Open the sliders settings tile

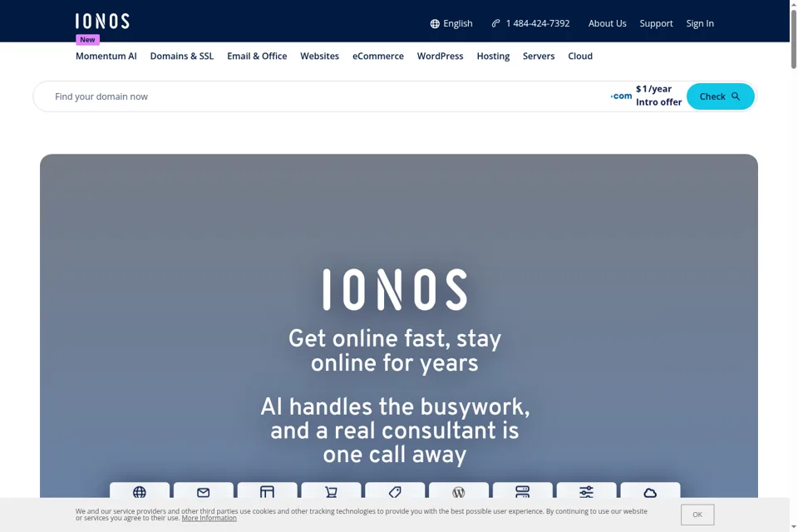click(586, 490)
